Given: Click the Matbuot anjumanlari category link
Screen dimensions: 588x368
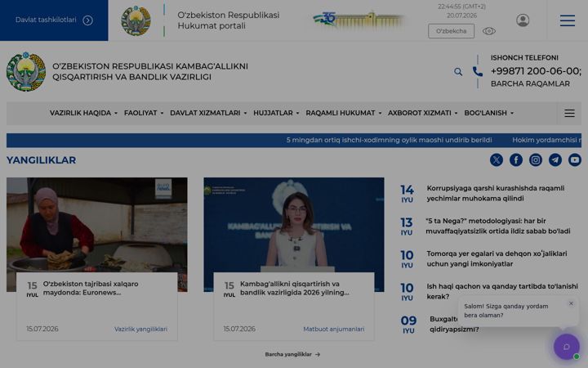Looking at the screenshot, I should tap(333, 330).
